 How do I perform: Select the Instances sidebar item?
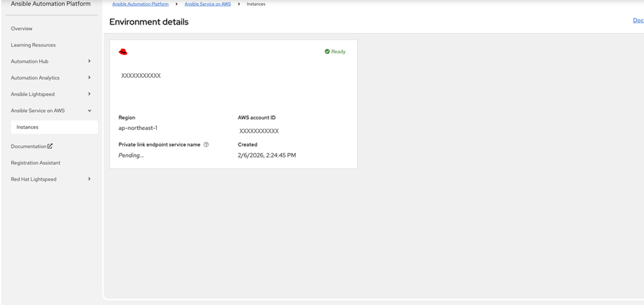click(x=27, y=127)
